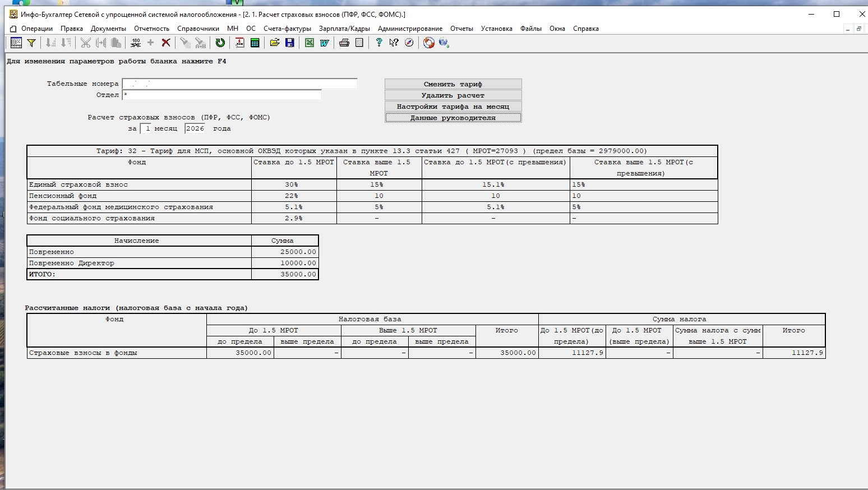Viewport: 868px width, 490px height.
Task: Click the Табельные номера input field
Action: (x=239, y=84)
